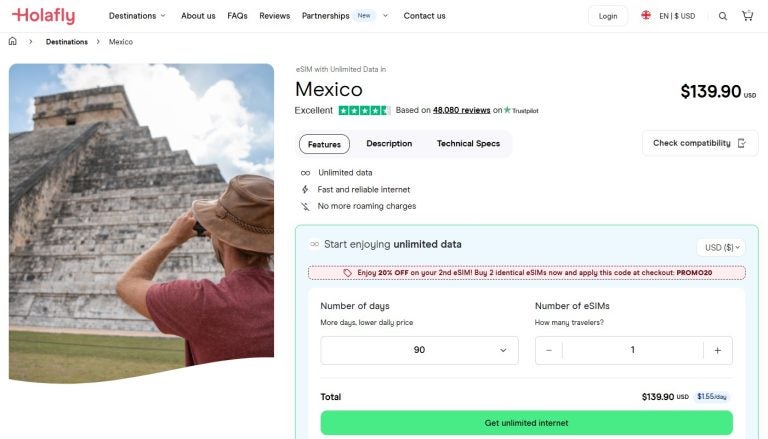The image size is (768, 439).
Task: Open the shopping cart icon
Action: click(x=747, y=16)
